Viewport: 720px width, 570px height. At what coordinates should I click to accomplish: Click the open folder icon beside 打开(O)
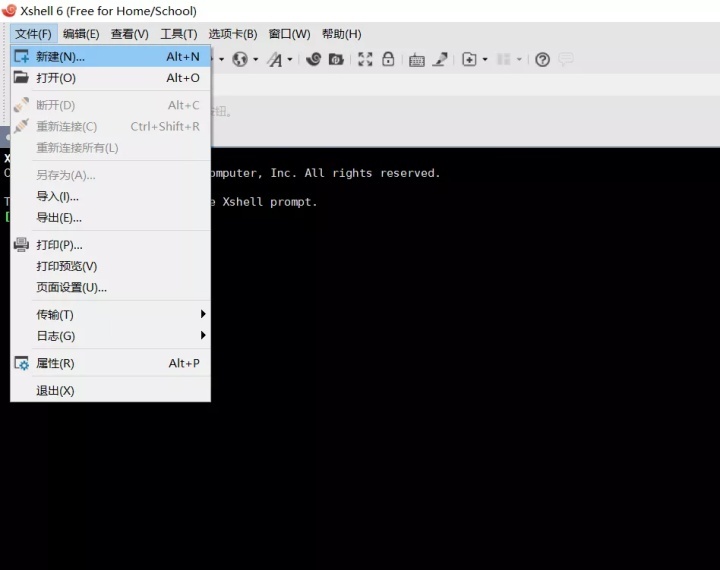click(21, 77)
